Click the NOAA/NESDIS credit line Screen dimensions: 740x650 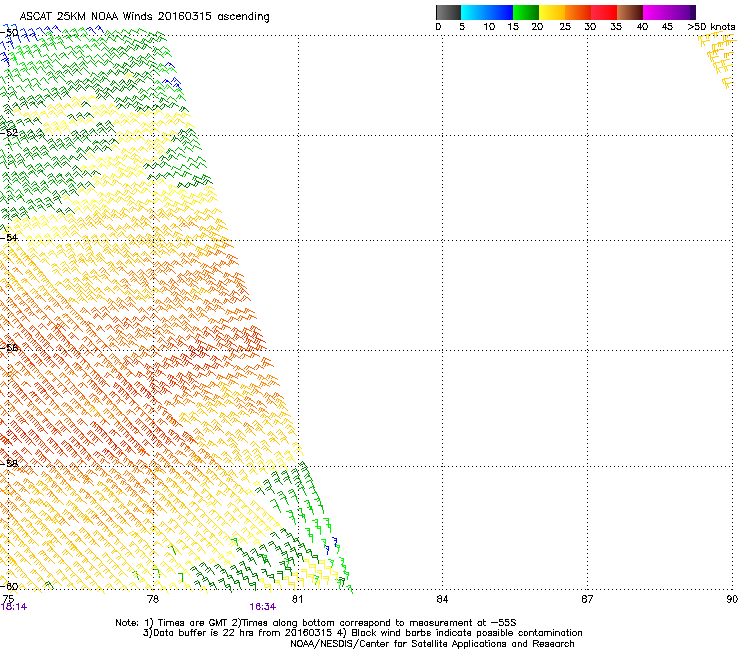point(432,644)
